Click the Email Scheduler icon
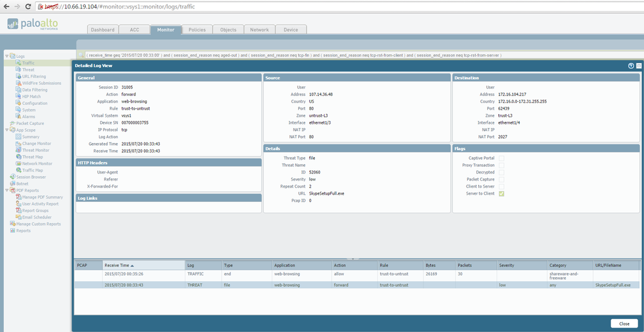Viewport: 644px width, 332px height. pos(19,217)
